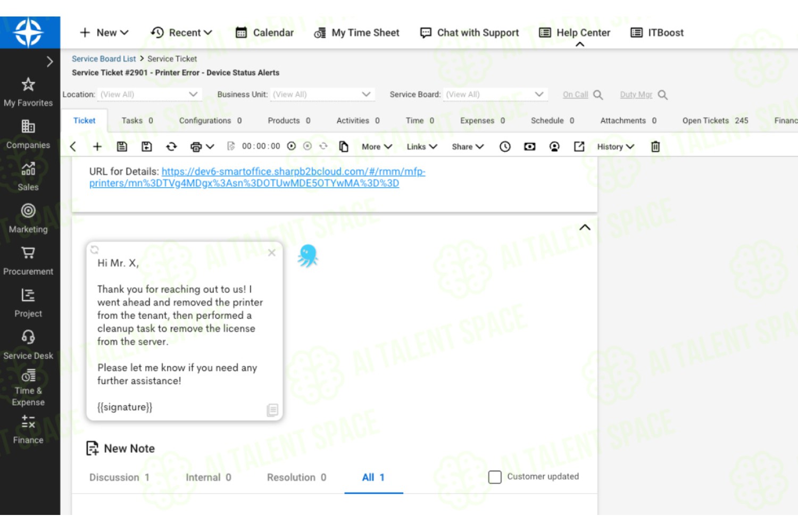Viewport: 798px width, 532px height.
Task: Click the On Call magnifier icon
Action: point(598,95)
